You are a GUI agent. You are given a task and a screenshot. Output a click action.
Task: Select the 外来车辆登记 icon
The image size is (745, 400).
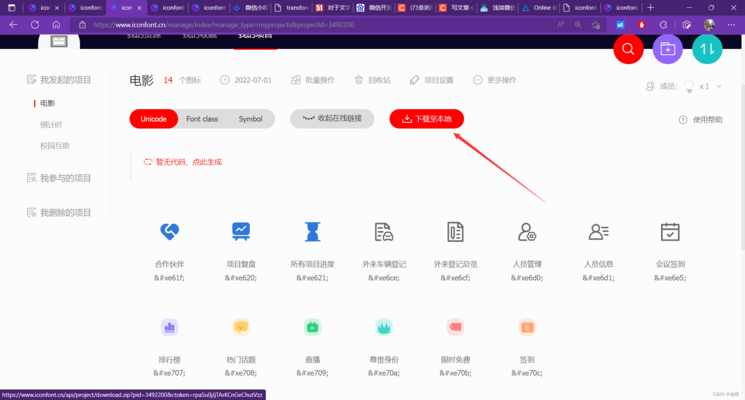click(384, 232)
